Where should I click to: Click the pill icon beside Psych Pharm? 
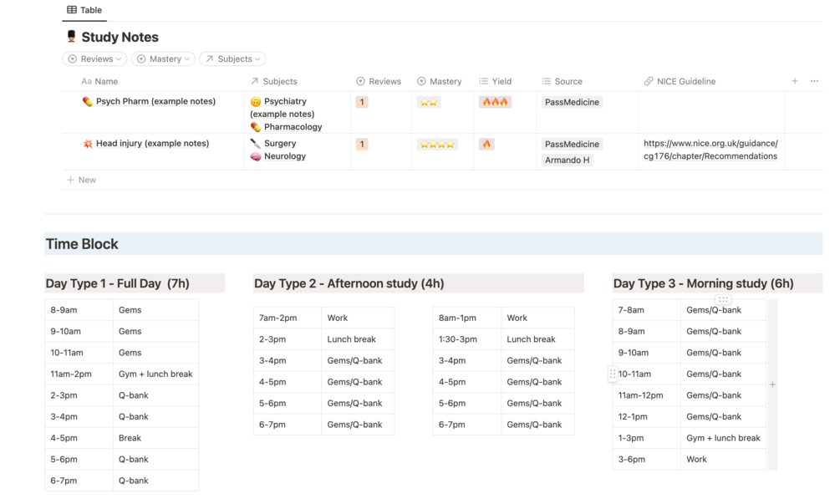pos(87,101)
